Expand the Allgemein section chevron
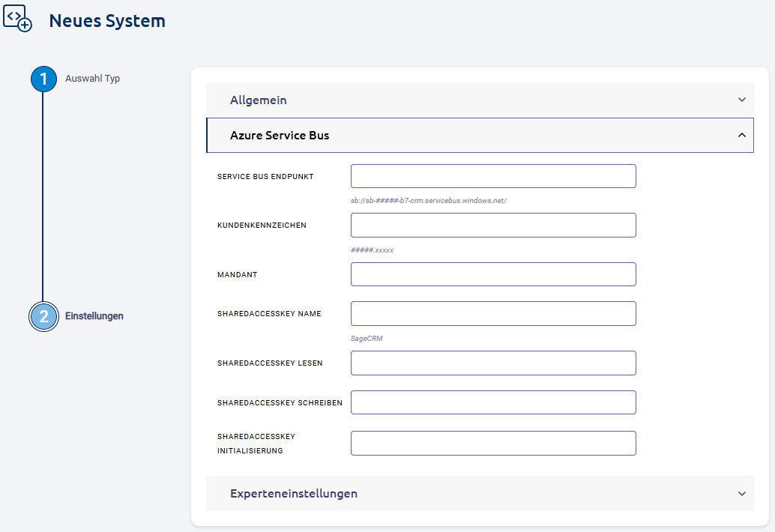 point(741,100)
